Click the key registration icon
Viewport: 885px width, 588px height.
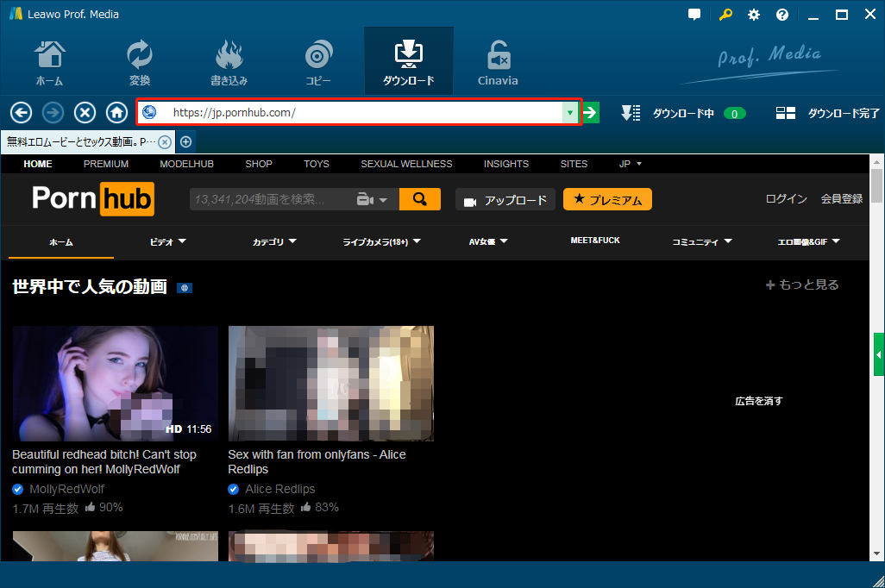[725, 15]
